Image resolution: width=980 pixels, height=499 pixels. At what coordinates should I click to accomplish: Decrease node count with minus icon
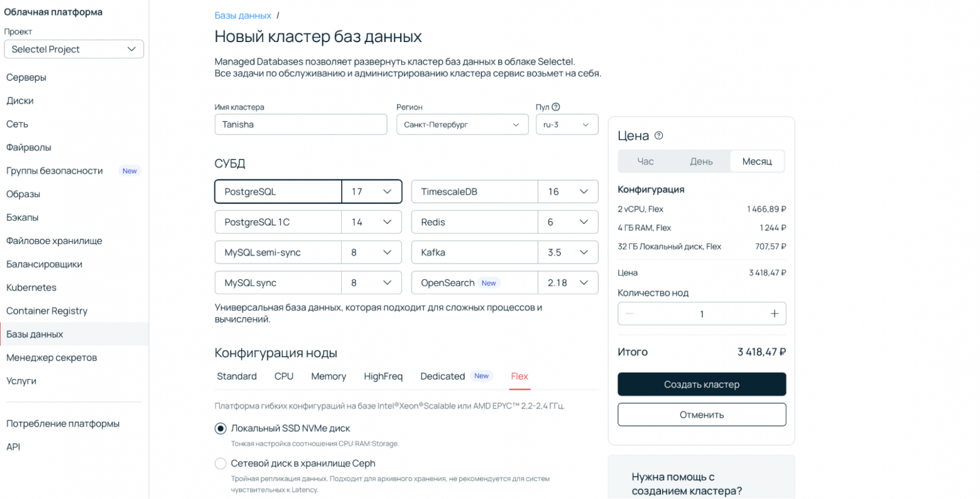click(629, 313)
